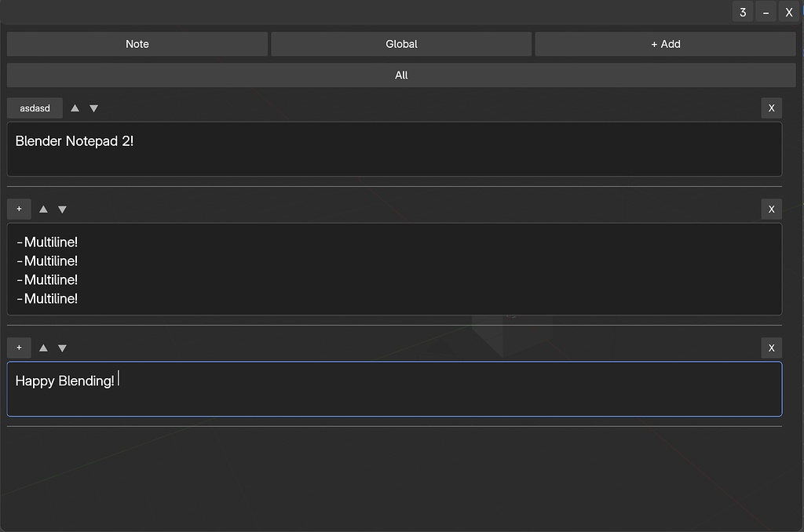Add title to Happy Blending note
Screen dimensions: 804x532
coord(19,348)
